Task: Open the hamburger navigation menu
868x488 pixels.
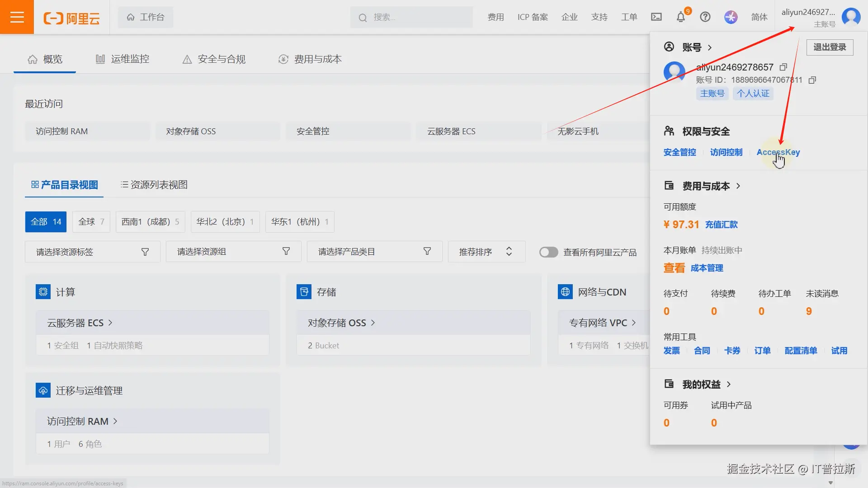Action: click(x=17, y=17)
